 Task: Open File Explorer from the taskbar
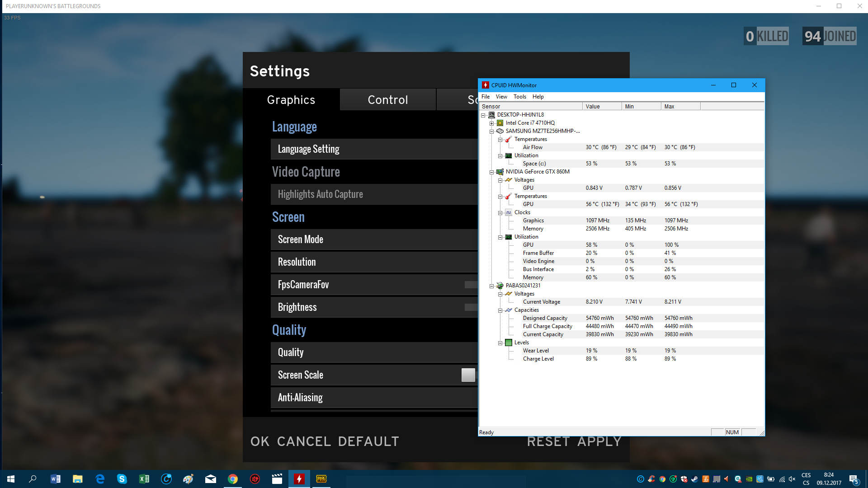pyautogui.click(x=78, y=479)
